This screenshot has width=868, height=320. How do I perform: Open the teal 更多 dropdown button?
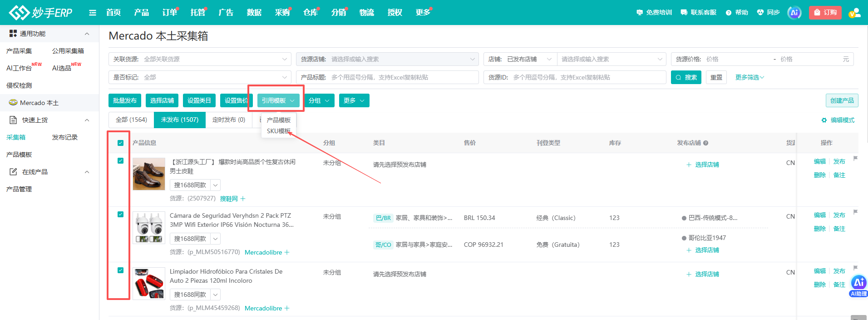[354, 100]
